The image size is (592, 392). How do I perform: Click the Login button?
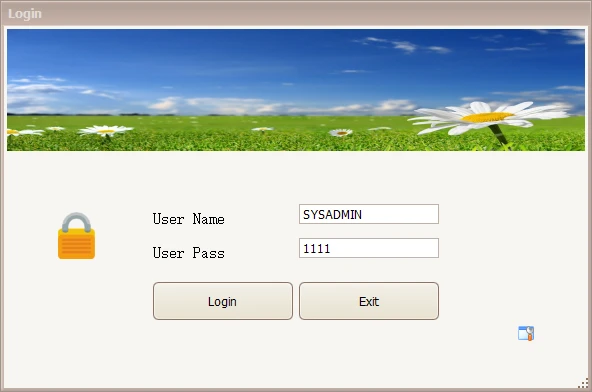pyautogui.click(x=223, y=301)
